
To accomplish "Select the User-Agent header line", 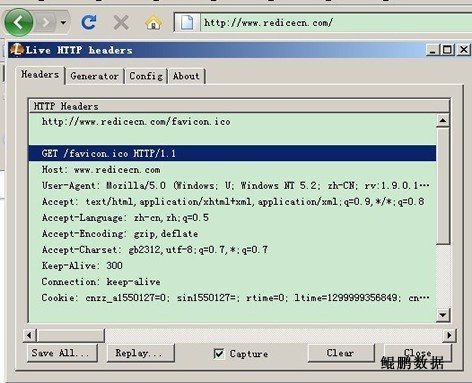I will point(232,185).
